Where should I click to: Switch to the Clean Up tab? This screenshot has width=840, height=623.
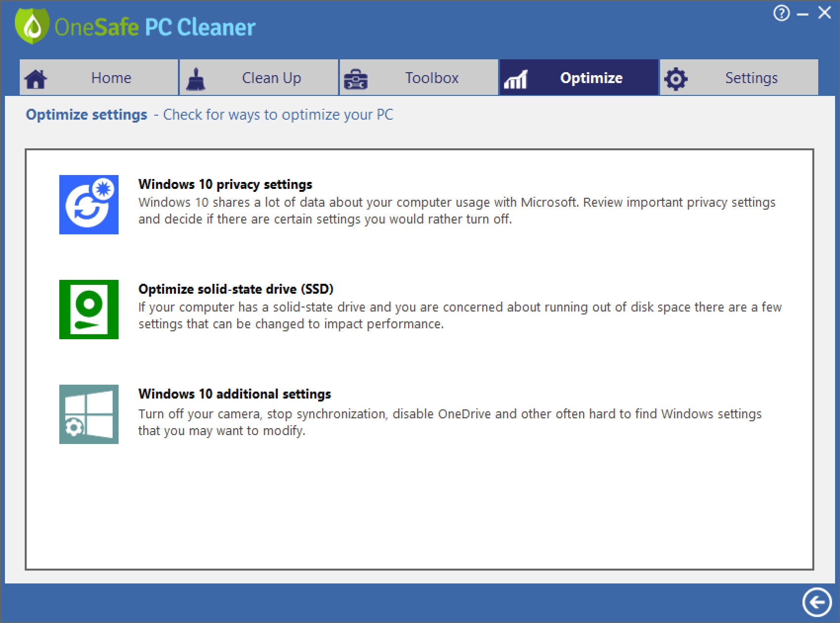[x=259, y=77]
